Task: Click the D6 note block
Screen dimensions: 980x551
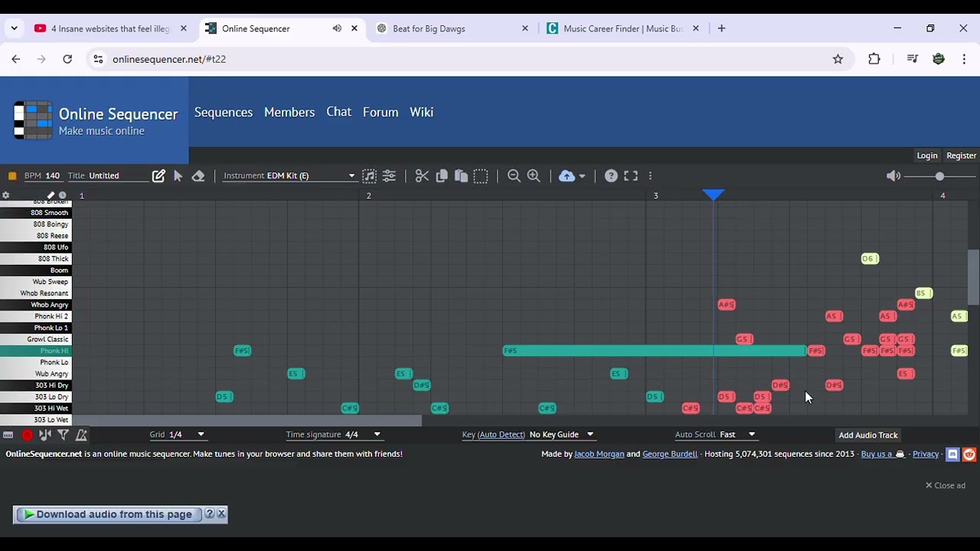Action: pos(870,259)
